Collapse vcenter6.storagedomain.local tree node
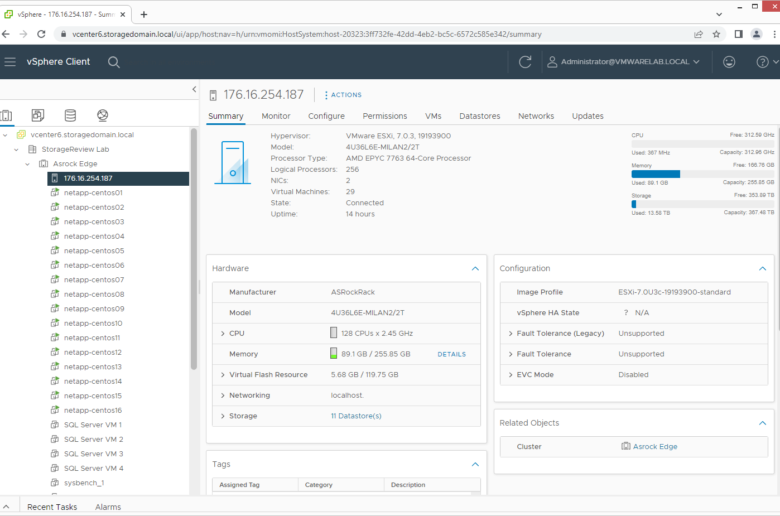The width and height of the screenshot is (780, 516). (x=5, y=135)
